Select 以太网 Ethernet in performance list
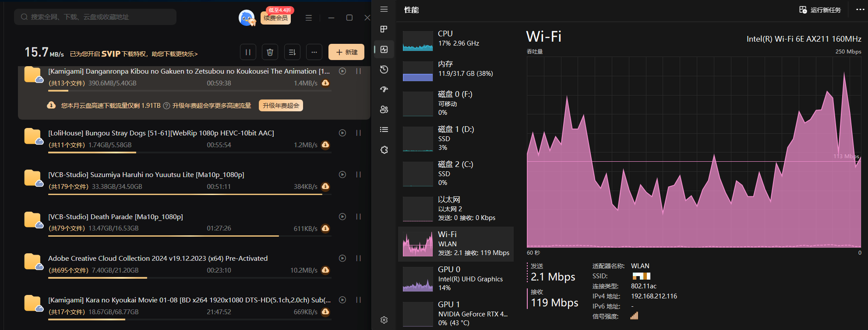 [456, 209]
